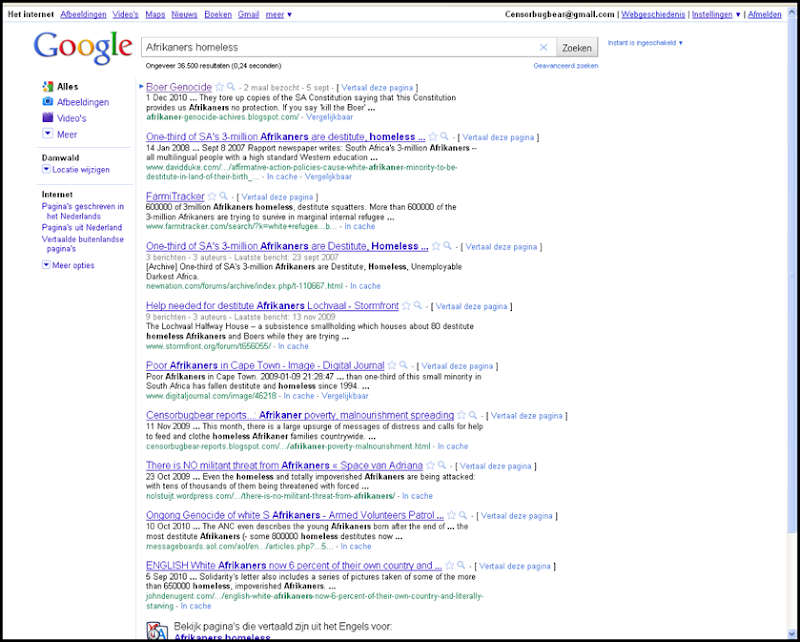Open Vergelijkbaar link for digitaljournal.com result

point(345,396)
